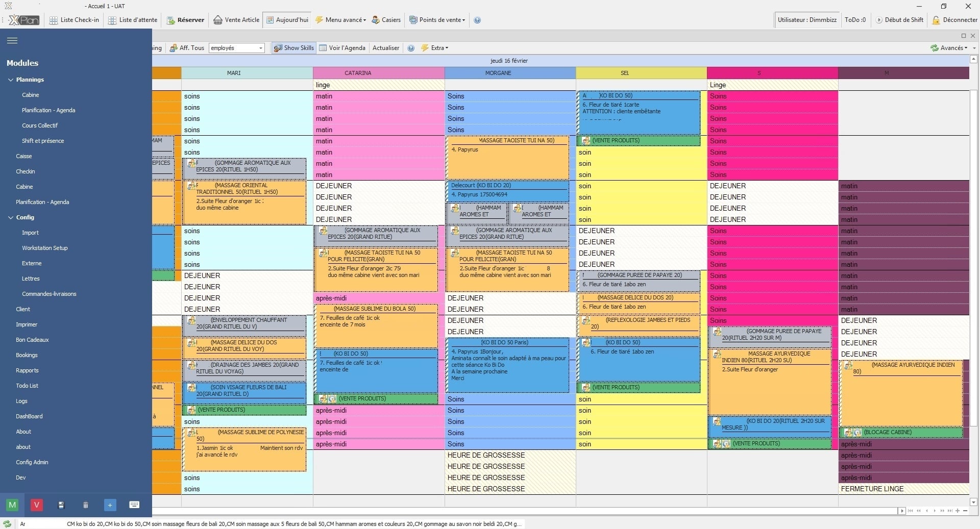
Task: Open the Réserver booking tool
Action: [x=185, y=20]
